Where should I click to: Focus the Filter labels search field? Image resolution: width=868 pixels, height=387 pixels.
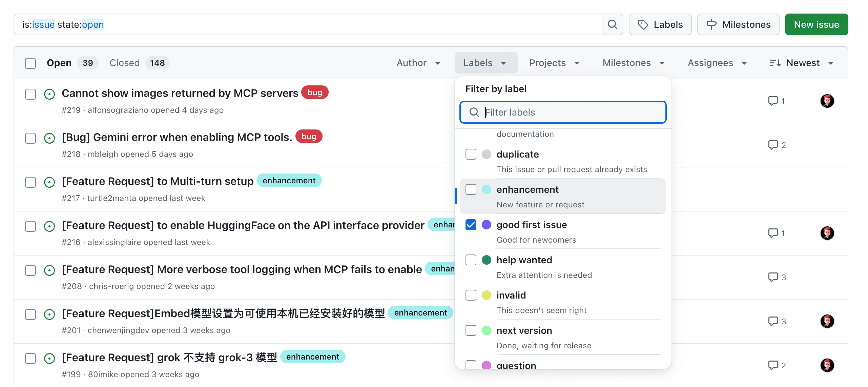(569, 112)
